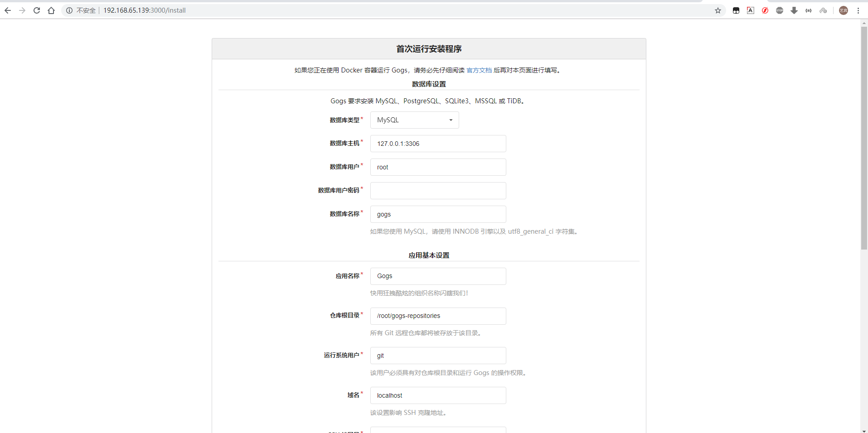This screenshot has width=868, height=433.
Task: Focus the 数据库用户密码 password field
Action: (x=438, y=190)
